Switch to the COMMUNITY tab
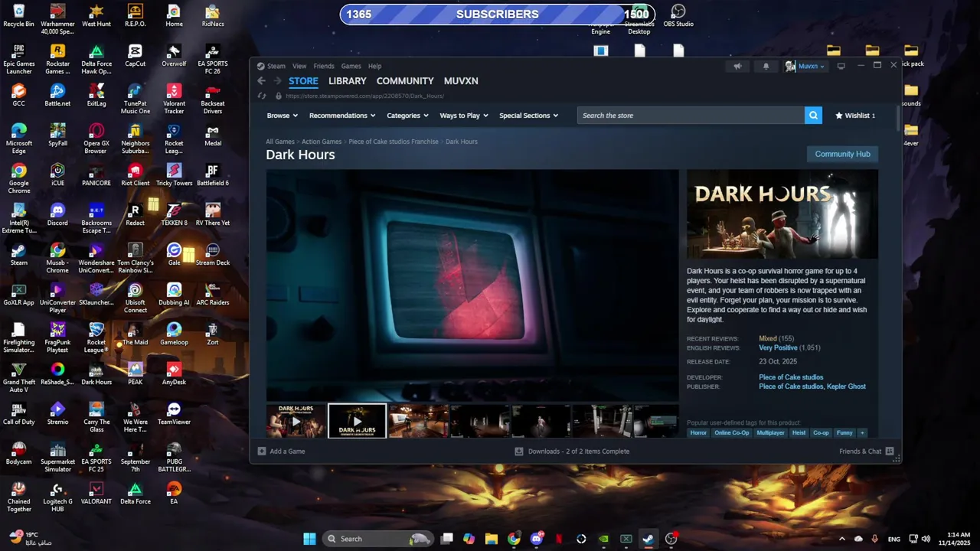Image resolution: width=980 pixels, height=551 pixels. point(405,81)
